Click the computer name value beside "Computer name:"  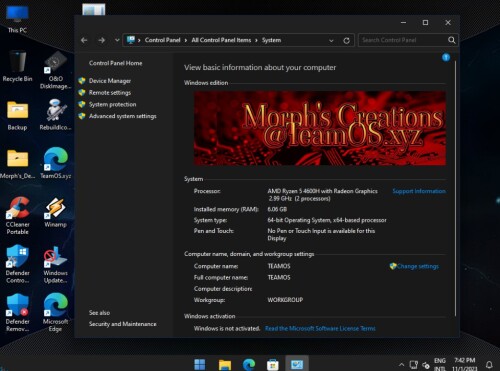tap(279, 266)
